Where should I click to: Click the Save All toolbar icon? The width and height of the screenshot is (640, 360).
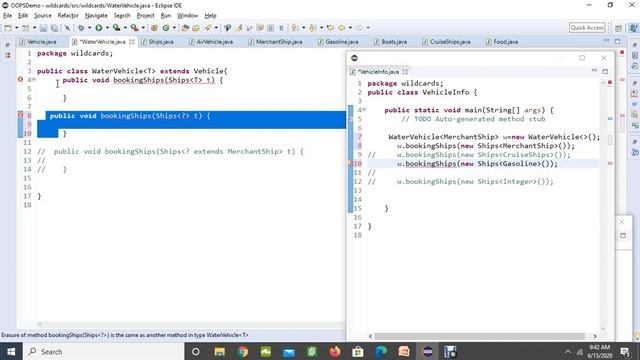[x=54, y=28]
